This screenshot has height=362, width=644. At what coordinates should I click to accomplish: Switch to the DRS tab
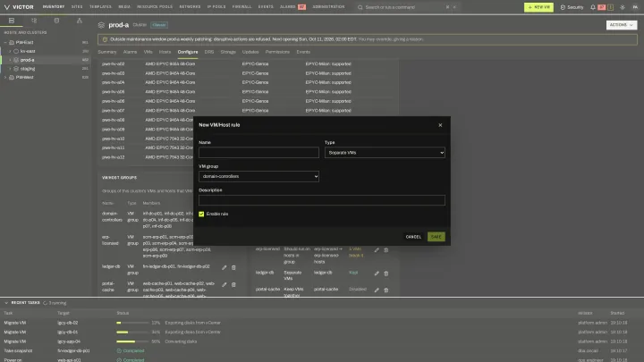209,52
